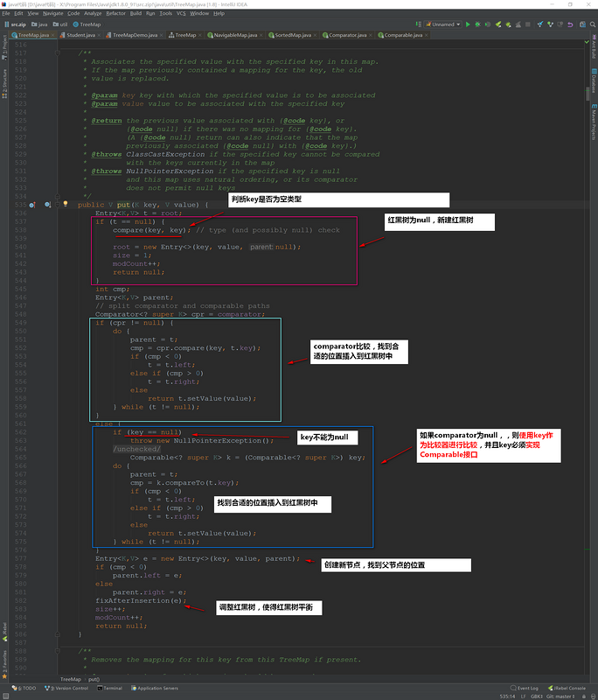This screenshot has width=598, height=700.
Task: Switch to the TreeMap diagram tab
Action: point(185,35)
